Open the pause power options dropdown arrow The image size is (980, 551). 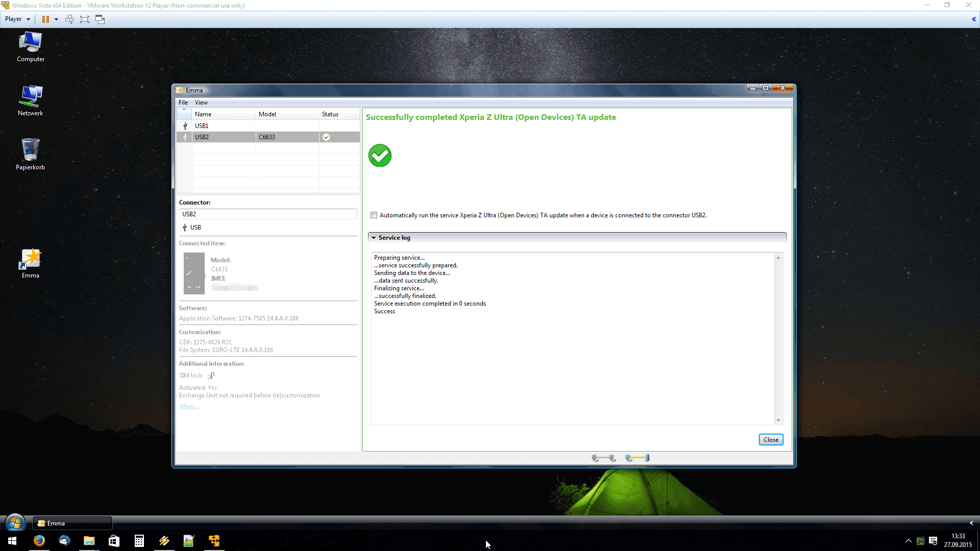click(x=56, y=19)
